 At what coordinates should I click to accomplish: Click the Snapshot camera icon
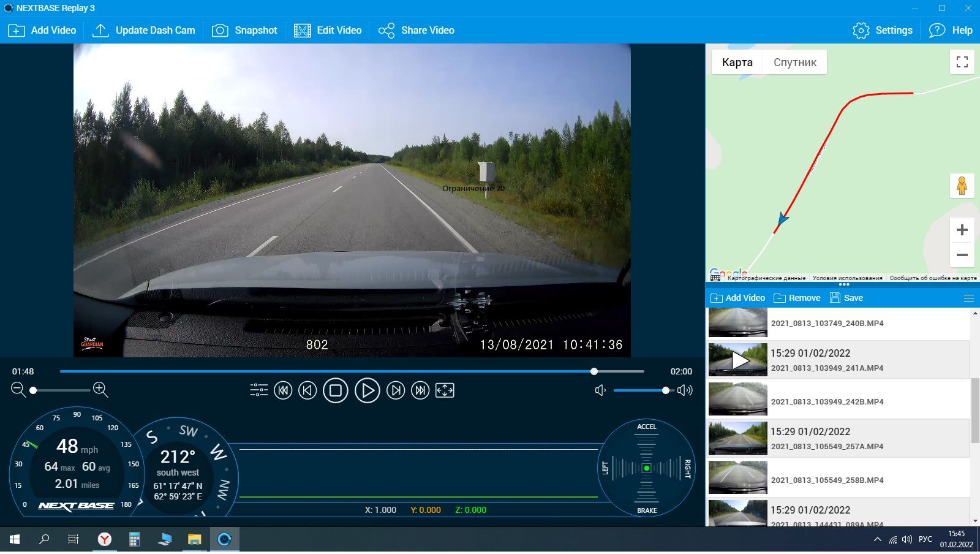point(220,31)
